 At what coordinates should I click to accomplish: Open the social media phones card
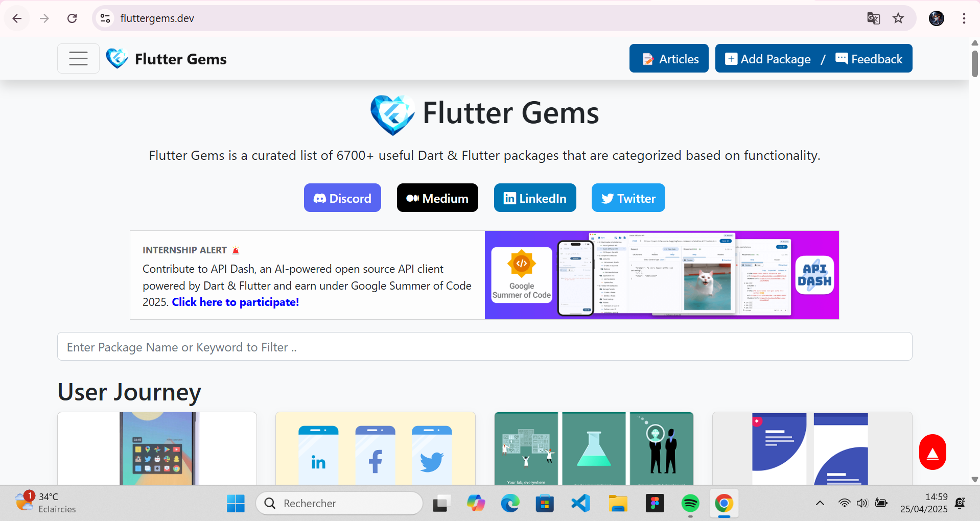pyautogui.click(x=376, y=448)
